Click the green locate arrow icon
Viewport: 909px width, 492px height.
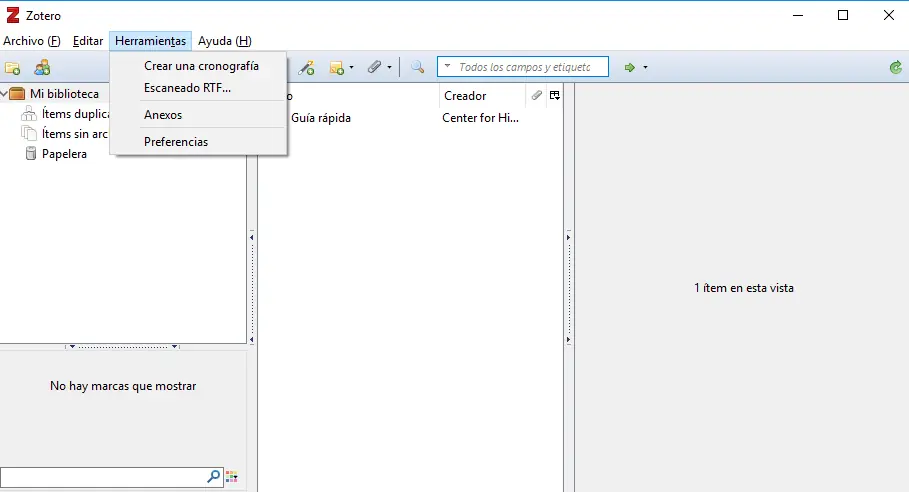point(630,67)
